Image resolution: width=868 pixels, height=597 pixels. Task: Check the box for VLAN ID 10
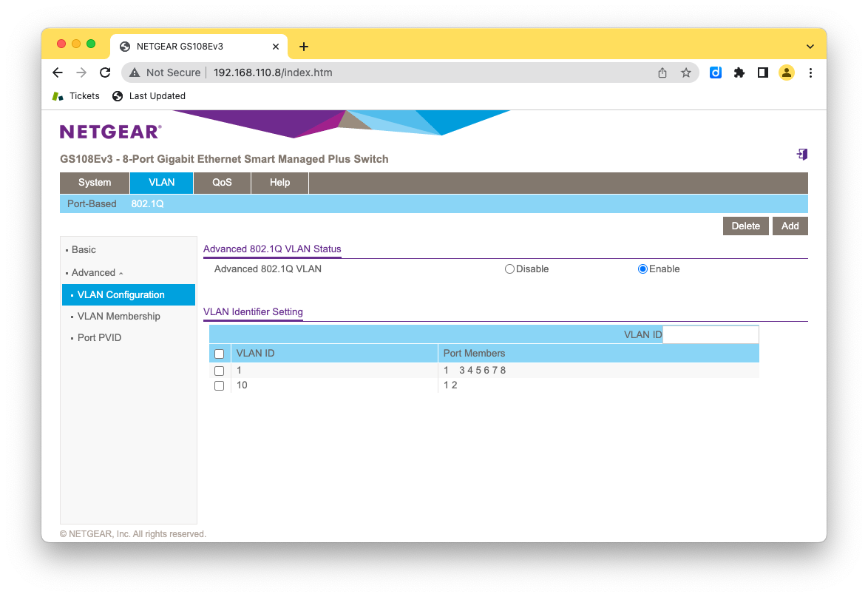(219, 385)
